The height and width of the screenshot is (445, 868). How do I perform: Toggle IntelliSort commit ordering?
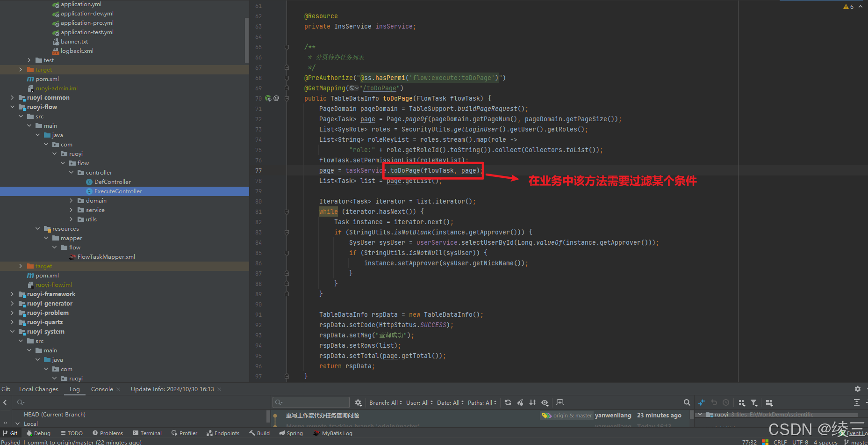point(532,402)
